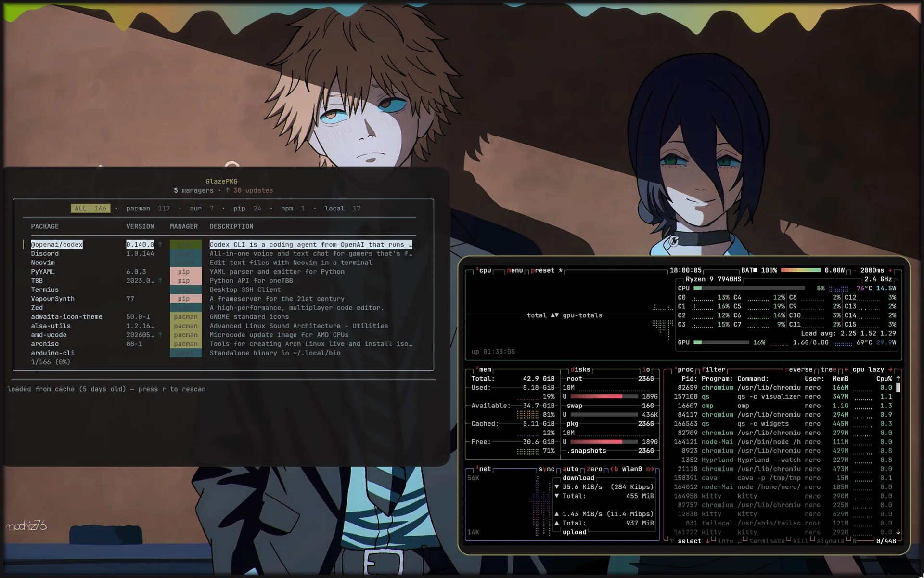The width and height of the screenshot is (924, 578).
Task: Toggle the 'io' mode in the disks box
Action: click(x=646, y=369)
